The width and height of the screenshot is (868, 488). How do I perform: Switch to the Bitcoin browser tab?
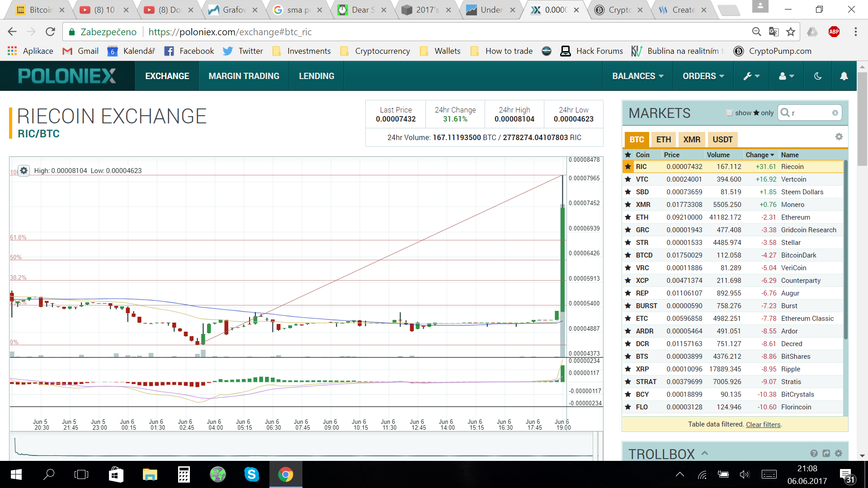click(40, 10)
